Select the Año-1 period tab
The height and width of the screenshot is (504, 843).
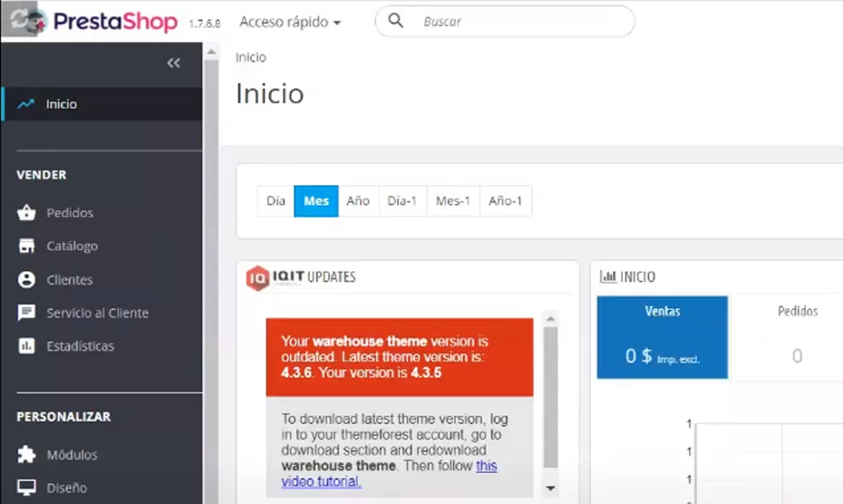(506, 201)
